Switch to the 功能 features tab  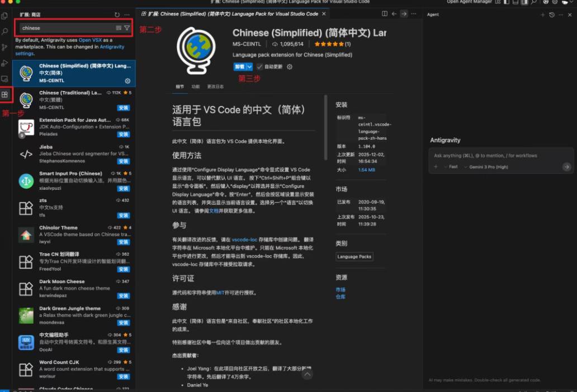[x=195, y=87]
